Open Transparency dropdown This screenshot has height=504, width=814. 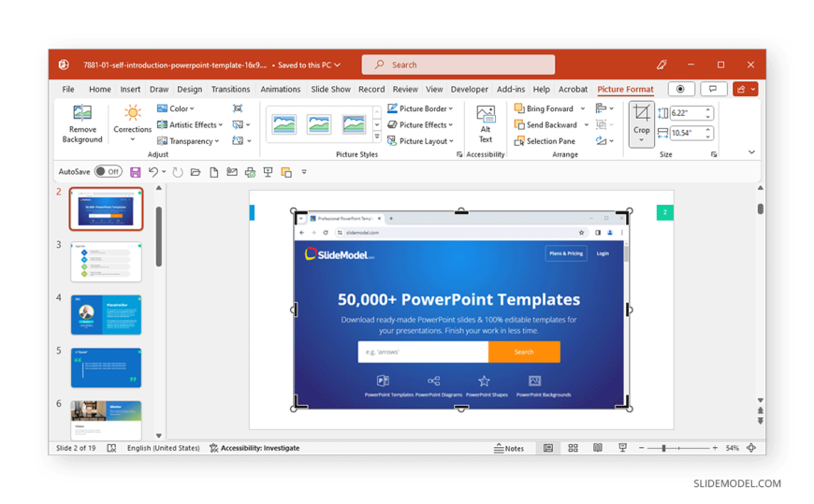coord(188,141)
